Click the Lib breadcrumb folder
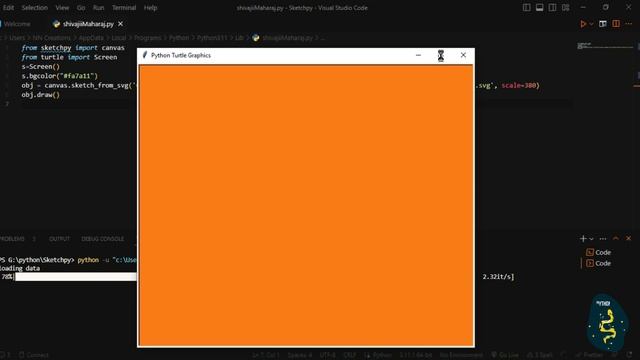This screenshot has height=360, width=640. (x=239, y=38)
